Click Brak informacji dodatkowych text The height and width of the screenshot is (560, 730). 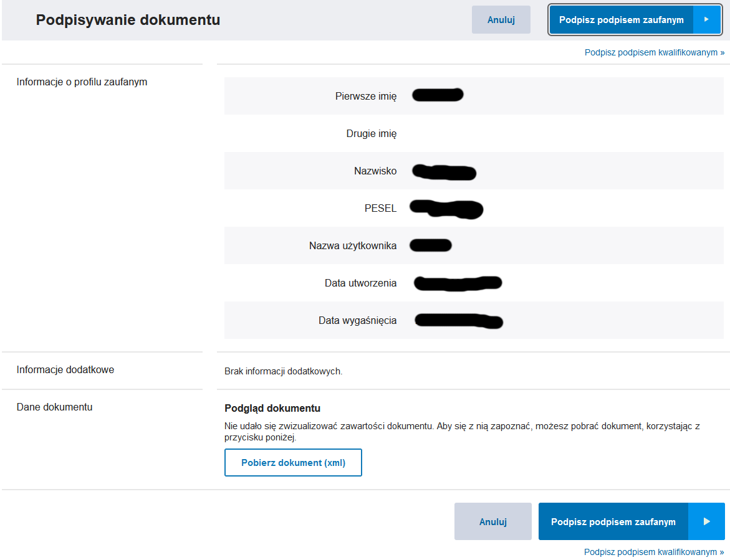point(284,372)
